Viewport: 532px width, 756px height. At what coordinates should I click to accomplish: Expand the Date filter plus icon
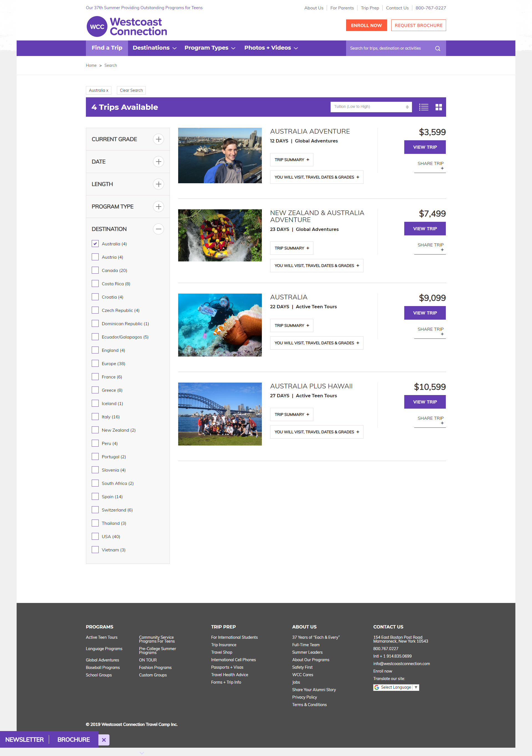[158, 162]
